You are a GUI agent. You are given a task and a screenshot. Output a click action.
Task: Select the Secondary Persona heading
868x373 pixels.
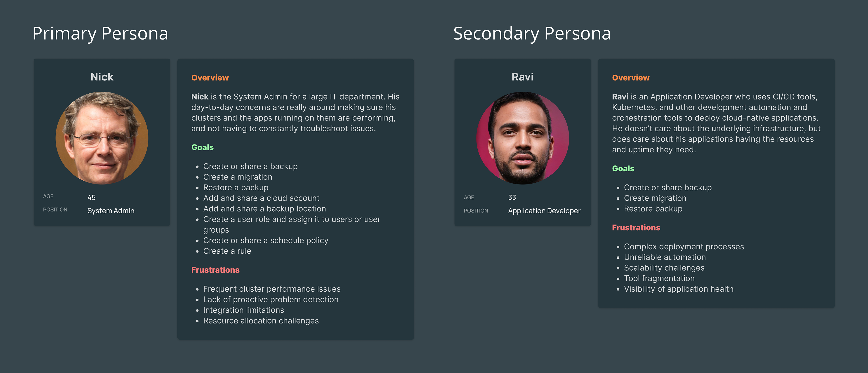pos(532,34)
